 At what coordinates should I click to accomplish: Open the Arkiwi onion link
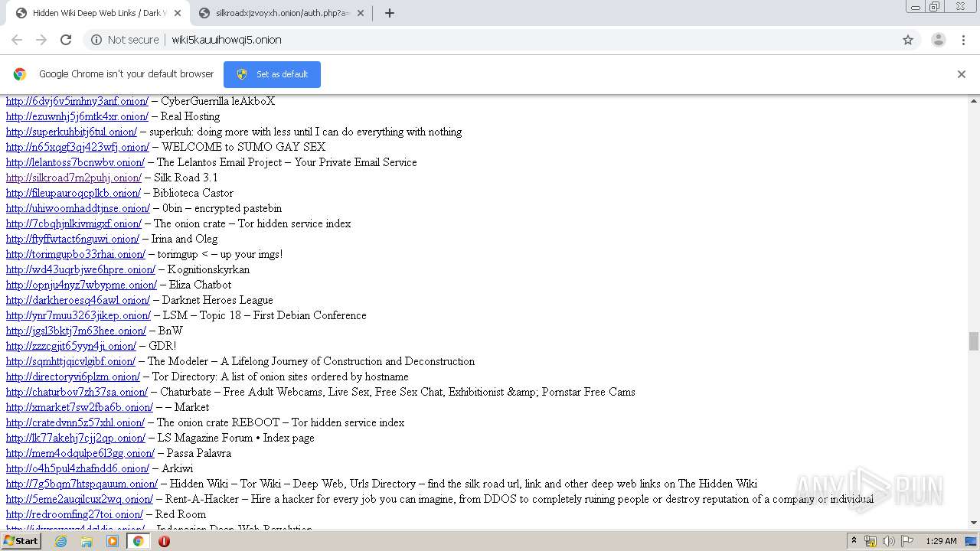[77, 468]
